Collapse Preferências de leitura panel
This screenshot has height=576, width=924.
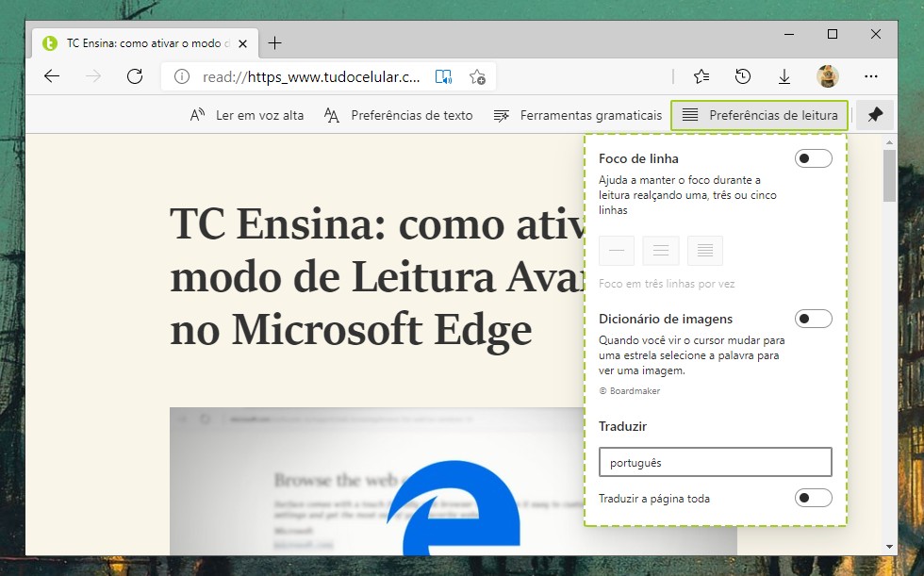click(x=760, y=115)
